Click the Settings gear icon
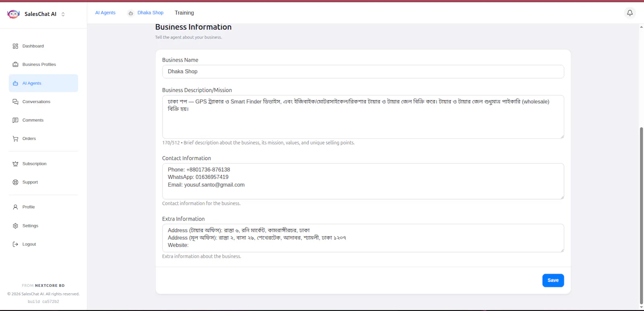Screen dimensions: 644x311 pos(15,226)
